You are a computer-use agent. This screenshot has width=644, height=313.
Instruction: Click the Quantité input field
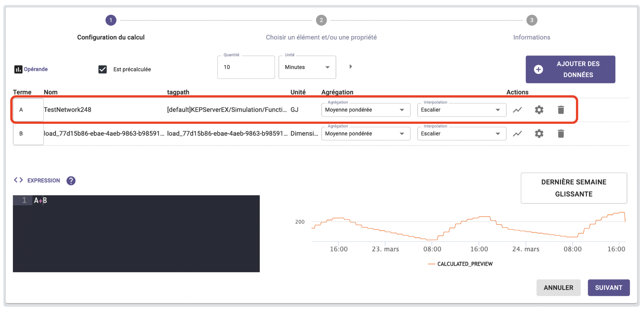pyautogui.click(x=246, y=67)
